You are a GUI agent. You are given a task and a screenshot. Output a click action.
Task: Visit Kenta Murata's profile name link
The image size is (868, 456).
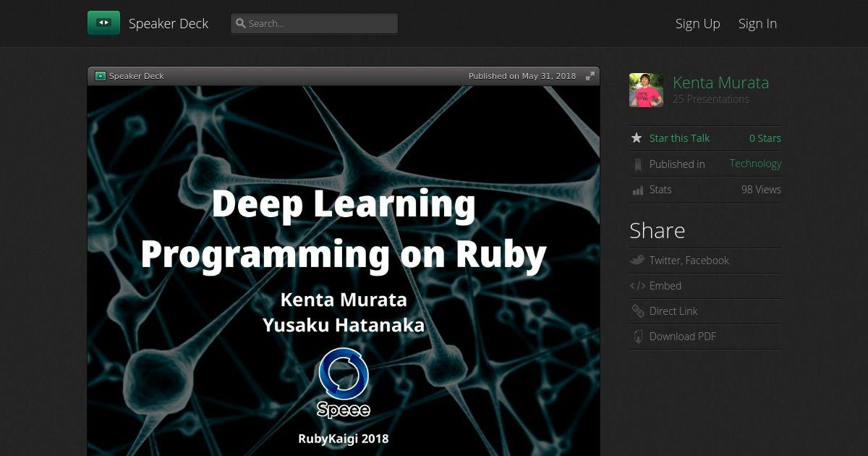[x=720, y=83]
